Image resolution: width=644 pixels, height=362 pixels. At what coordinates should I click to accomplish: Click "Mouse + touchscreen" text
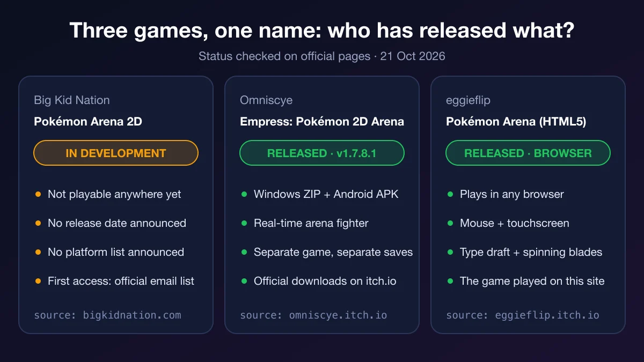515,223
